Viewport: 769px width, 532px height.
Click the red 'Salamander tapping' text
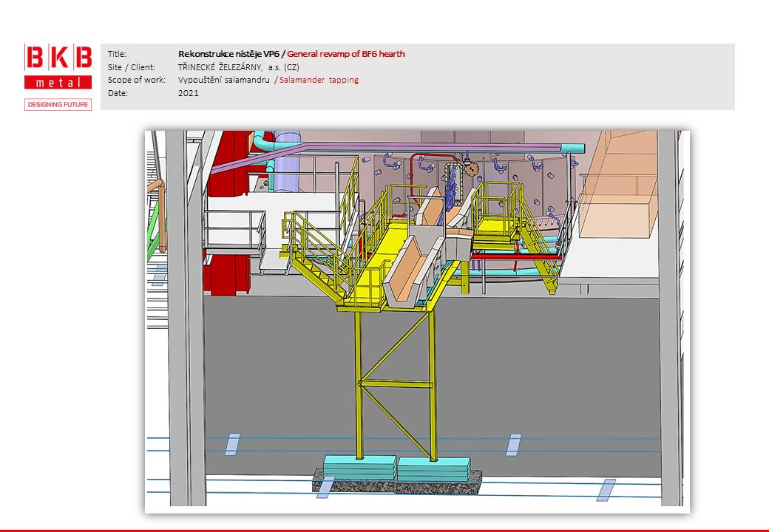point(319,80)
